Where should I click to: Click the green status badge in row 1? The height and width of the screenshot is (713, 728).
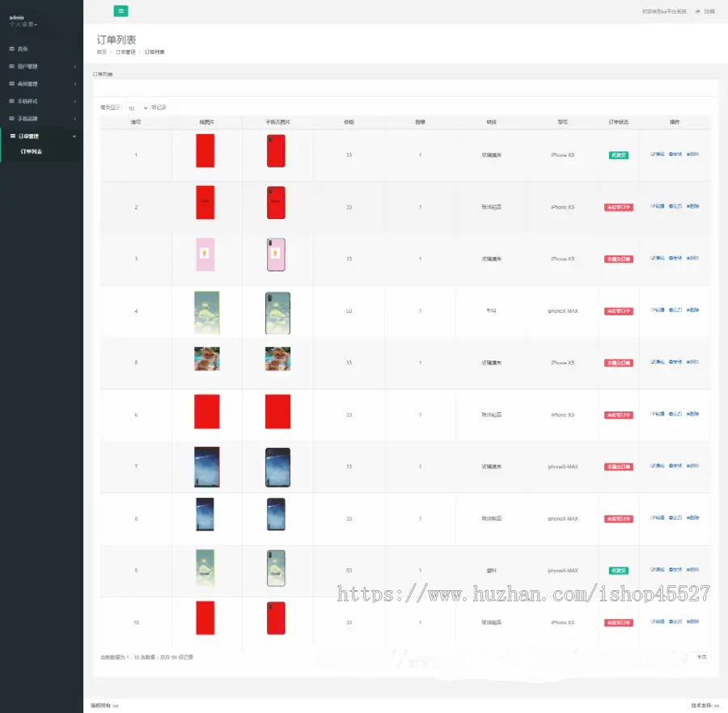[619, 155]
